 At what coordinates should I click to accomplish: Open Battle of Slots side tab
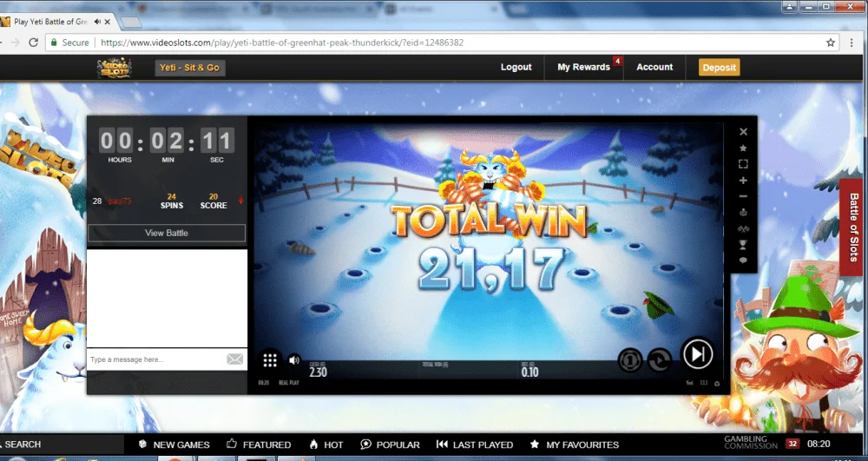pyautogui.click(x=853, y=227)
